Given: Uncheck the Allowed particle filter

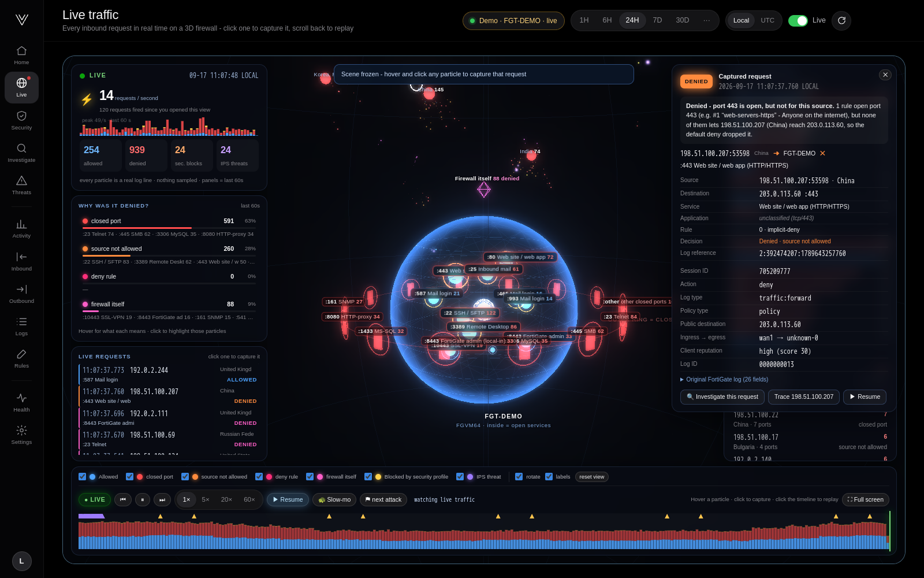Looking at the screenshot, I should click(82, 477).
